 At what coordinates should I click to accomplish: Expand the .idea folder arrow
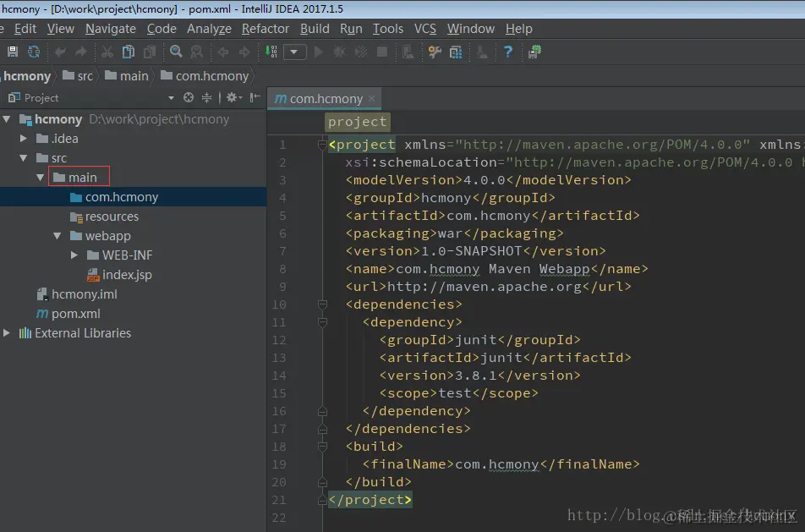click(24, 139)
